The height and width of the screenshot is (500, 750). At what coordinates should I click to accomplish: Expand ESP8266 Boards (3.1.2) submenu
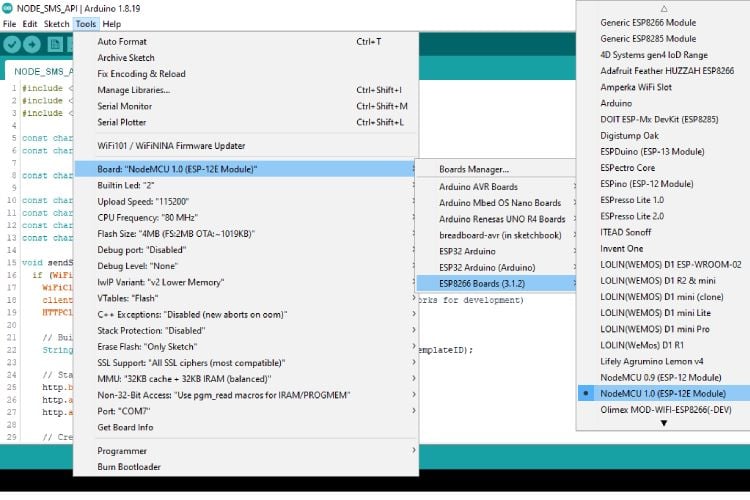[496, 283]
